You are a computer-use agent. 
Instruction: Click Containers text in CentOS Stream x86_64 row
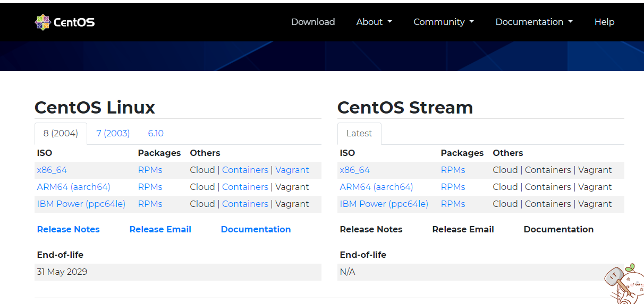tap(548, 170)
